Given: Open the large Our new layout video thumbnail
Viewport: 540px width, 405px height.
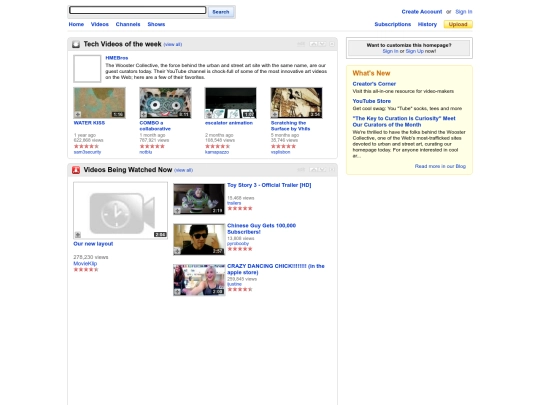Looking at the screenshot, I should 121,210.
